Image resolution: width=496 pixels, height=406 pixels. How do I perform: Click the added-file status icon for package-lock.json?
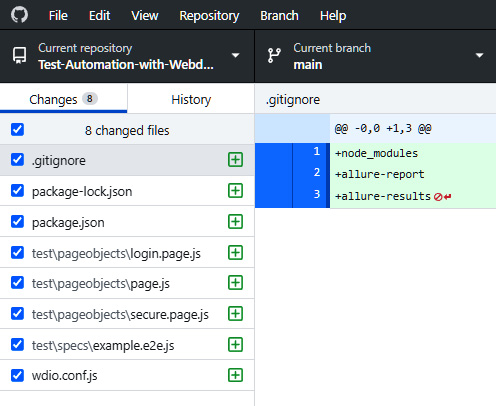(235, 191)
